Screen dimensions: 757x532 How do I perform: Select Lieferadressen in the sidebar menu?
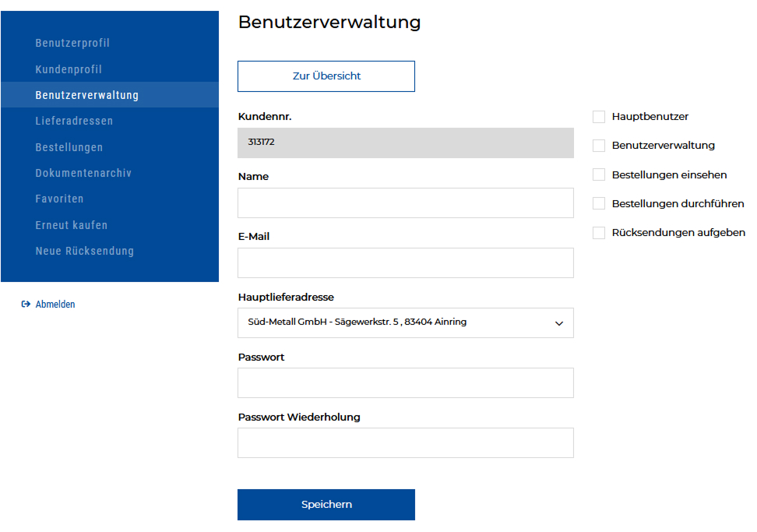tap(74, 122)
